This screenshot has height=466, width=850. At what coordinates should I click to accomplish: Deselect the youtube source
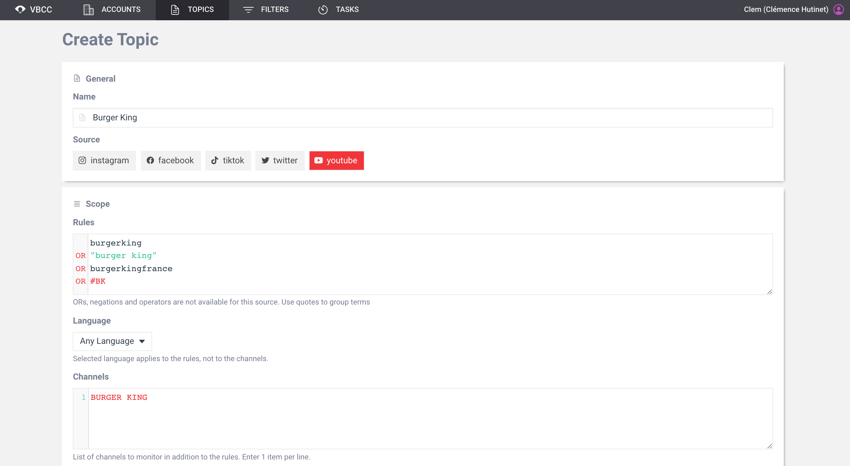pyautogui.click(x=337, y=160)
